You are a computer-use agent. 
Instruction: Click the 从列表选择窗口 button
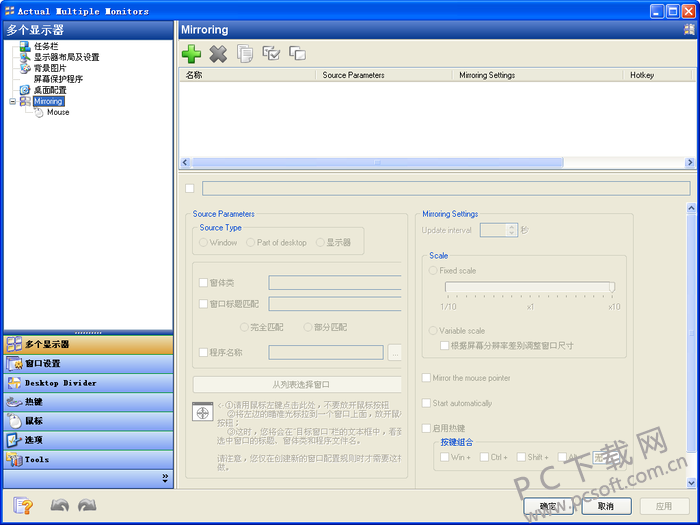tap(297, 384)
